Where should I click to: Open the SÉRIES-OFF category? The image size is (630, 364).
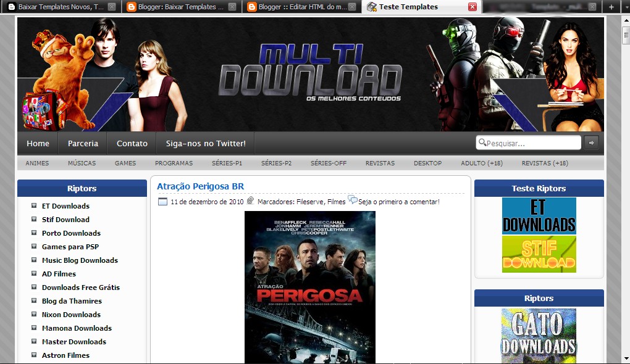pyautogui.click(x=329, y=163)
